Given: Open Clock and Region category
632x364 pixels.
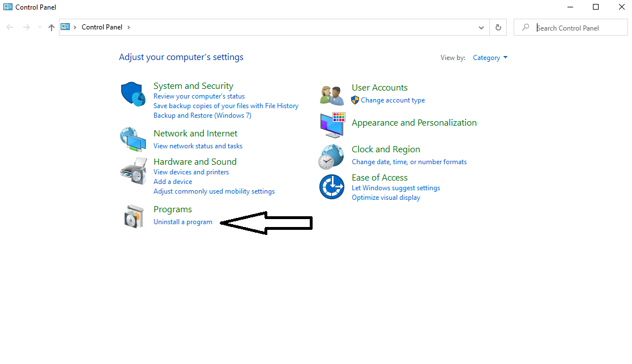Looking at the screenshot, I should pos(386,149).
